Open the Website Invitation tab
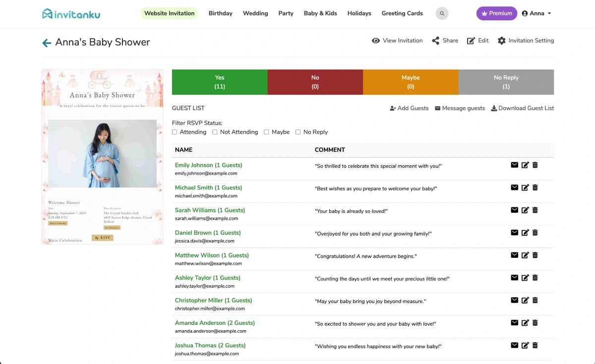Screen dimensions: 595x364 click(169, 13)
